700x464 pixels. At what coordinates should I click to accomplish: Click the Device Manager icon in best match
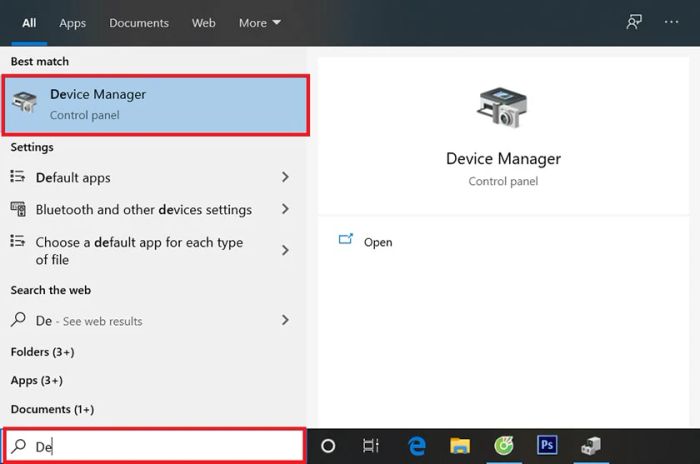25,102
